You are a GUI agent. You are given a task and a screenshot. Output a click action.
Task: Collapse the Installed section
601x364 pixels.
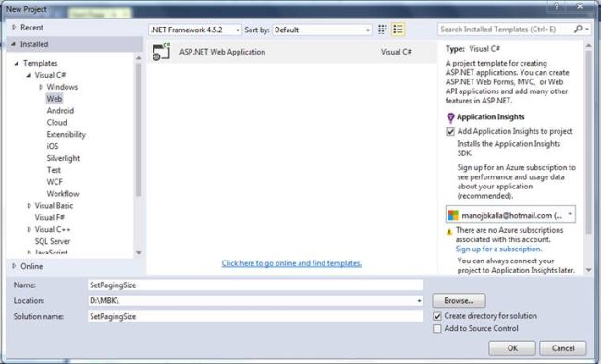point(14,44)
